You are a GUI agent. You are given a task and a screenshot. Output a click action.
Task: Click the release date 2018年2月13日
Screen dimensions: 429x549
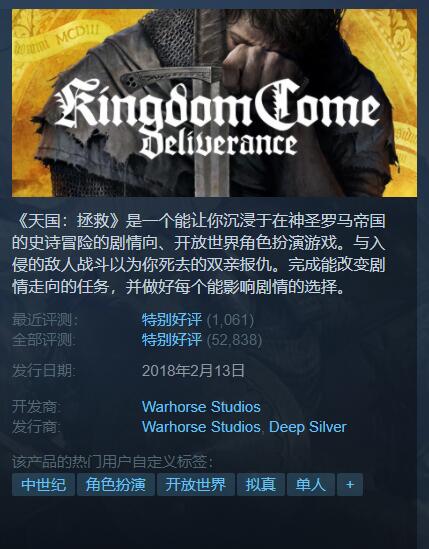coord(193,370)
